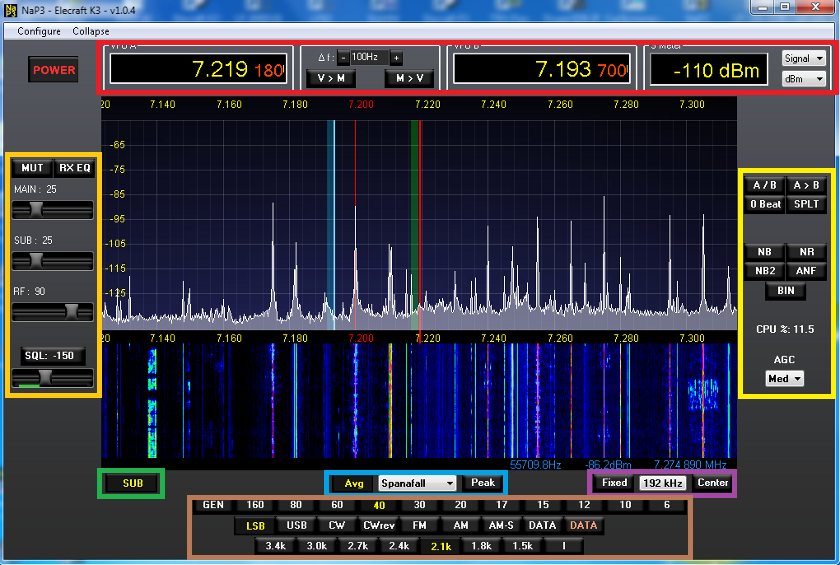Screen dimensions: 840x565
Task: Open the AGC Med dropdown
Action: pos(784,379)
